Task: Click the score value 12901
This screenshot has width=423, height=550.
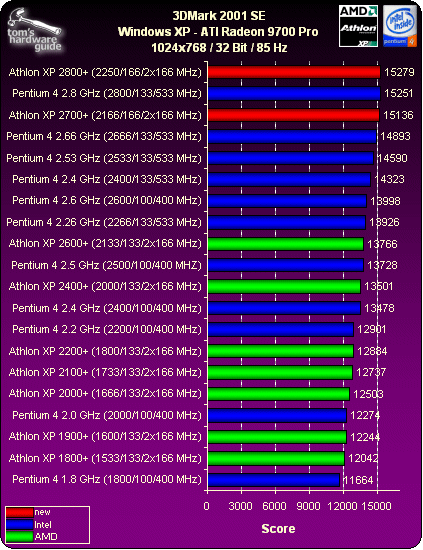Action: 372,330
